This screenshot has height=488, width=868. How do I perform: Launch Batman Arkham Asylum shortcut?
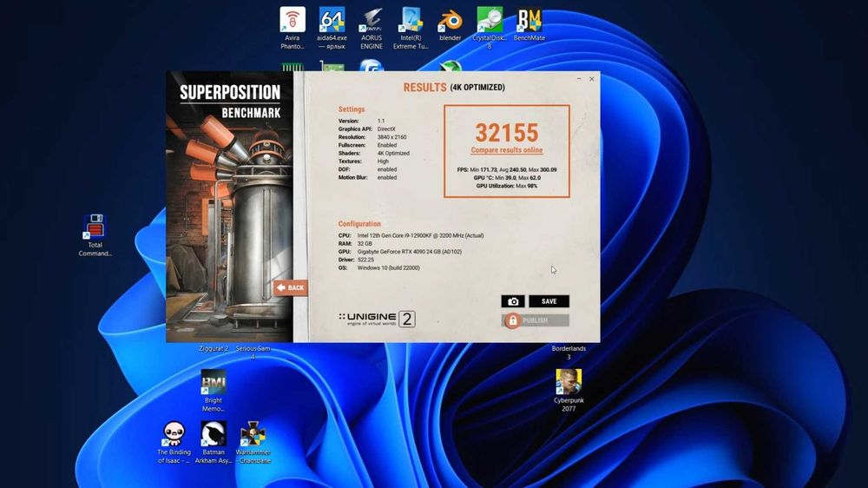click(x=214, y=442)
